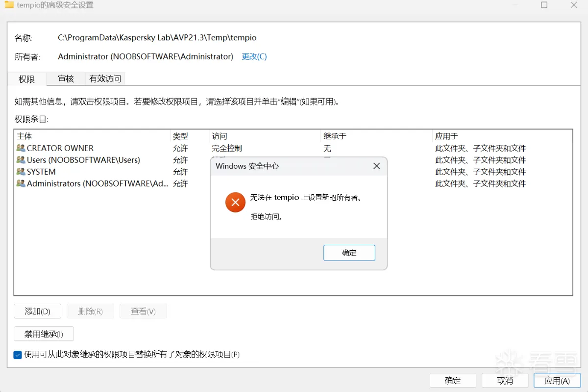Screen dimensions: 588x392
Task: Click the 继承于 column header
Action: 377,136
